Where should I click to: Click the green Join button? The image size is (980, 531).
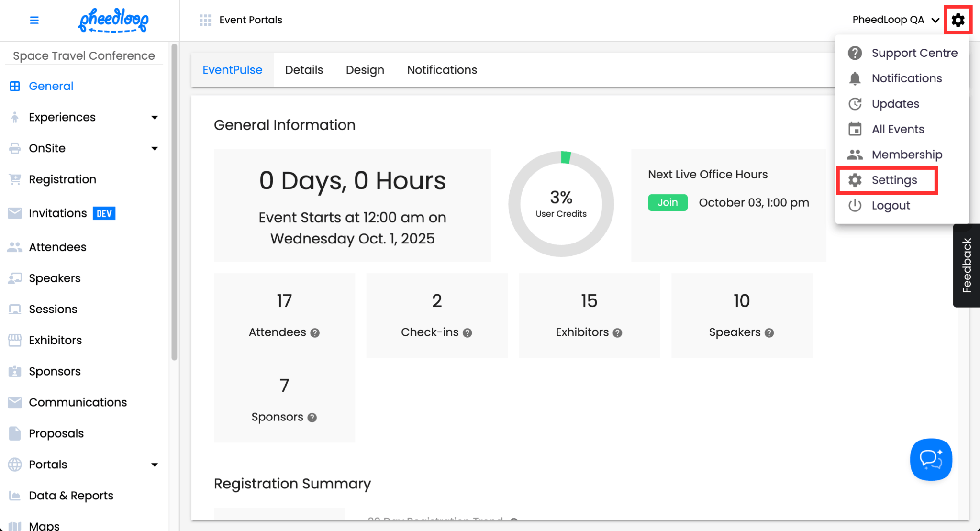[x=668, y=202]
